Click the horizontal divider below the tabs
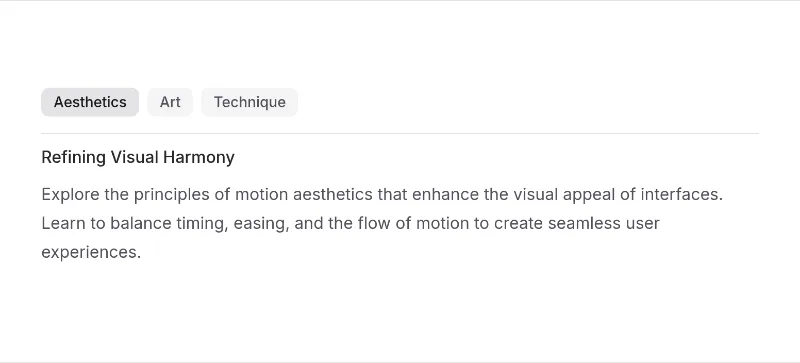This screenshot has width=800, height=363. pyautogui.click(x=400, y=133)
